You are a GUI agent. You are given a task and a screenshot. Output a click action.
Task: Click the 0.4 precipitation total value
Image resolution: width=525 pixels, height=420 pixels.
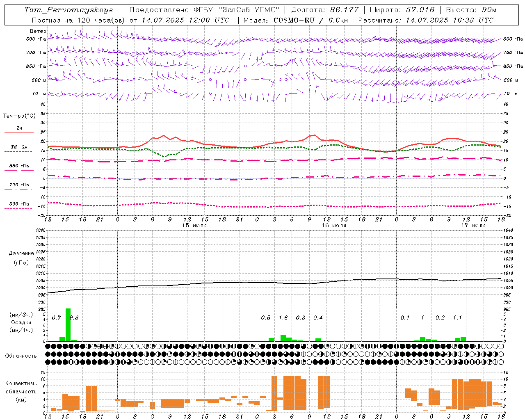pos(318,318)
